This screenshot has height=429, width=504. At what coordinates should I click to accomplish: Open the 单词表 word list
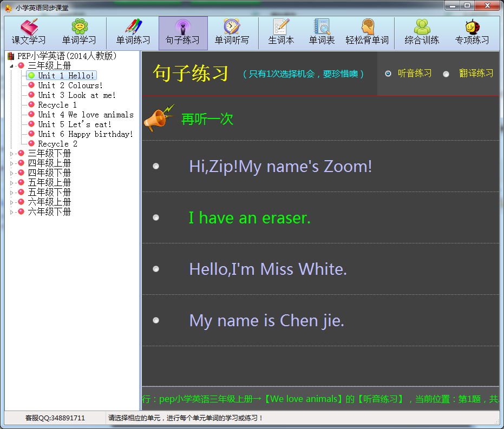pyautogui.click(x=322, y=32)
